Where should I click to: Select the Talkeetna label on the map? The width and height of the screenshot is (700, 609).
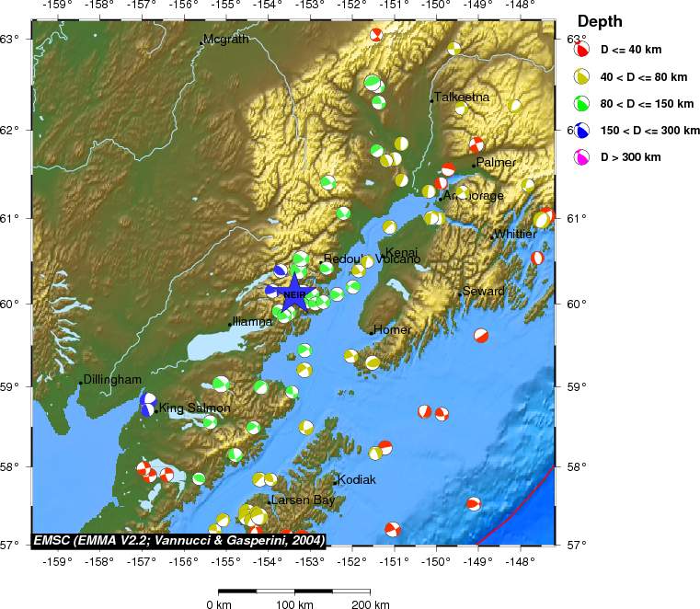(462, 97)
